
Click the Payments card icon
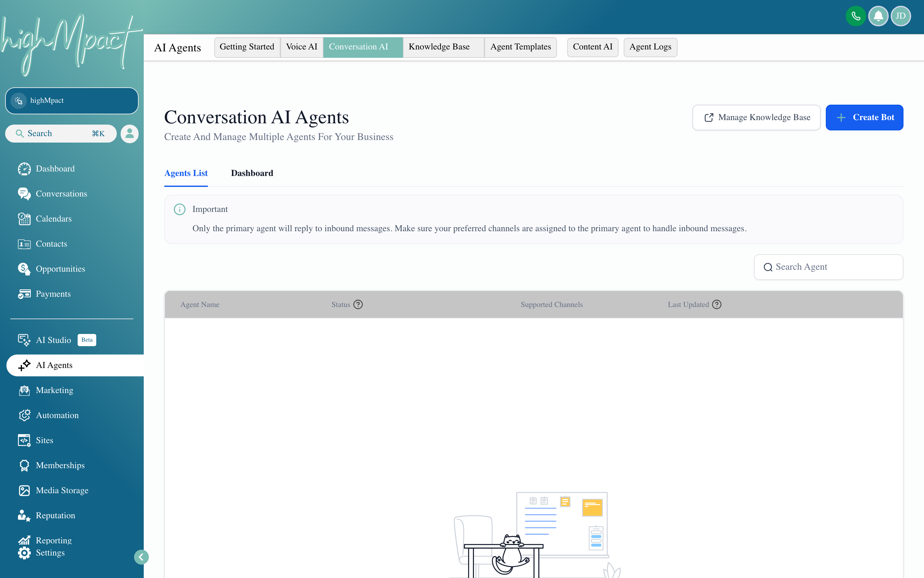point(24,294)
